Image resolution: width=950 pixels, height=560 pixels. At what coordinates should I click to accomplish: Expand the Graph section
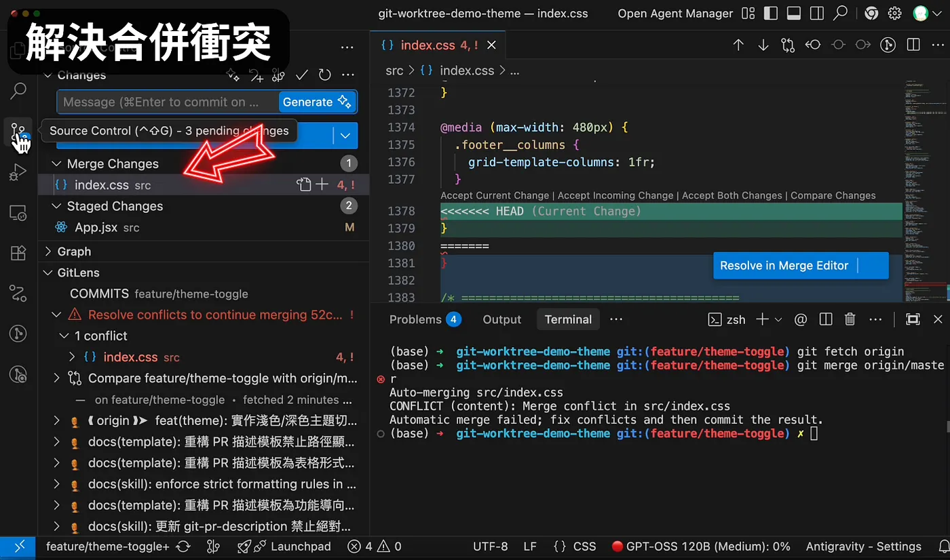click(48, 252)
